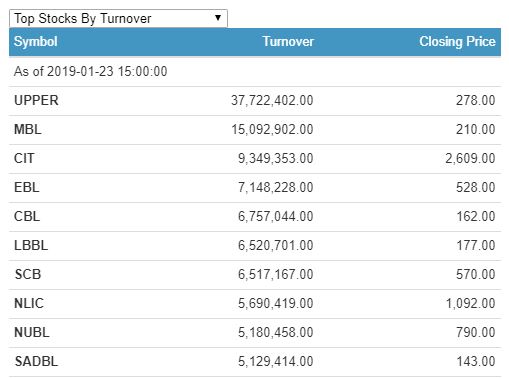Click the SCB stock symbol

click(x=28, y=274)
